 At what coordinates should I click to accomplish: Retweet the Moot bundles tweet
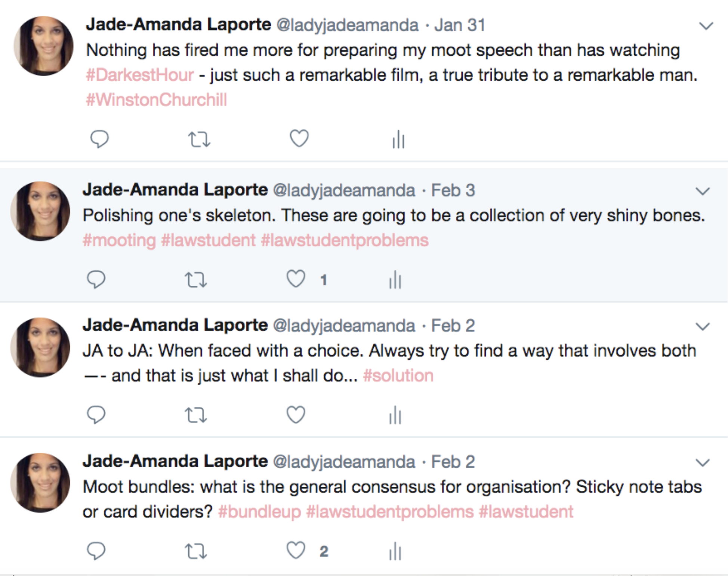coord(196,551)
